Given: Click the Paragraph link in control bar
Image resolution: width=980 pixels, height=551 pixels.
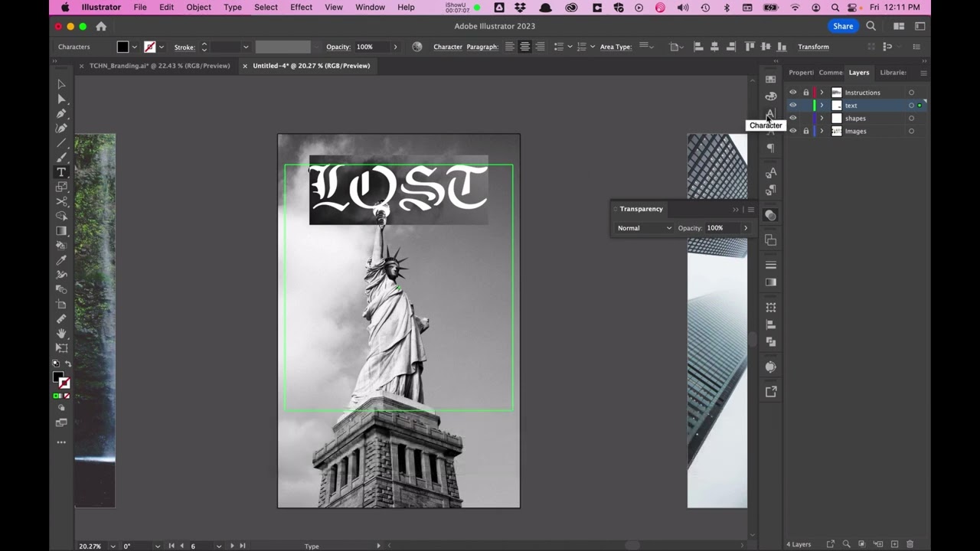Looking at the screenshot, I should pos(482,47).
